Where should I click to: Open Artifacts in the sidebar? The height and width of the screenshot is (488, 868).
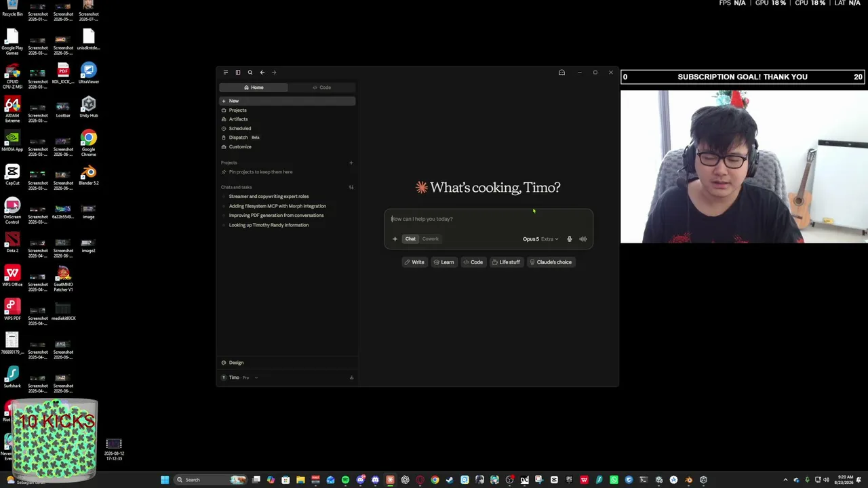pyautogui.click(x=287, y=119)
